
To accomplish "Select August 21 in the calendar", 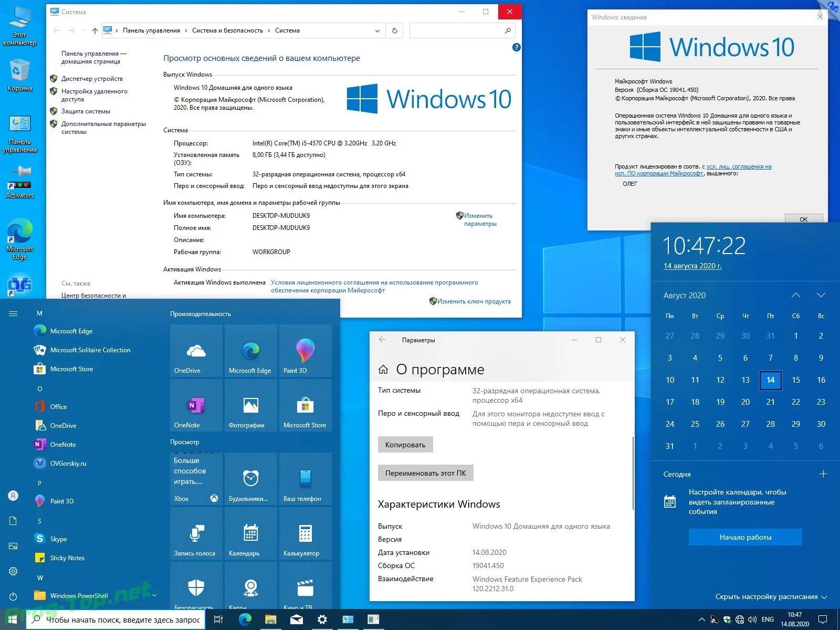I will click(771, 402).
